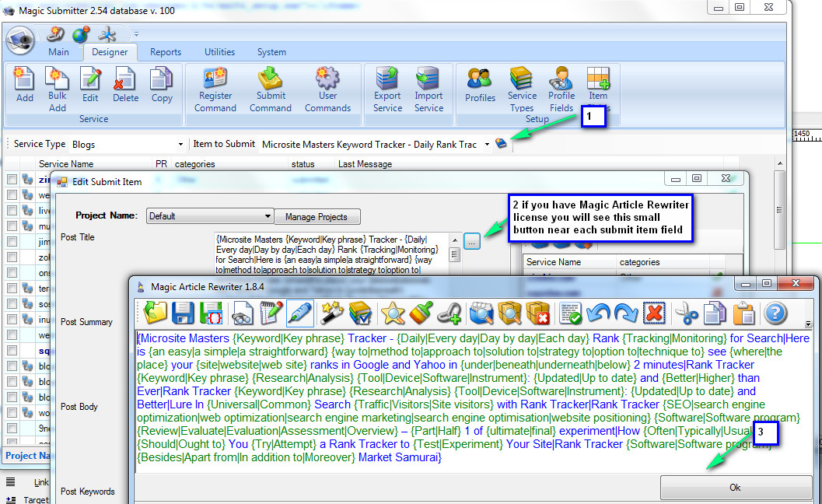Tick the checkbox for the 'liv' service row
This screenshot has height=504, width=822.
(x=12, y=210)
